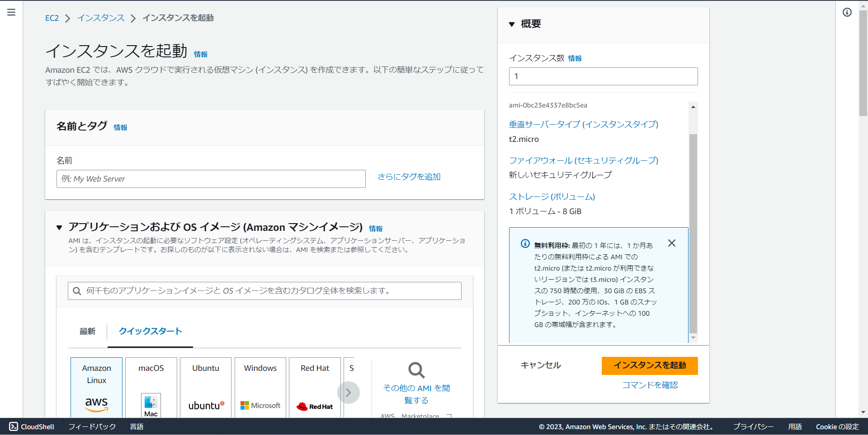Viewport: 868px width, 435px height.
Task: Choose the Red Hat quick start tile
Action: pyautogui.click(x=315, y=387)
